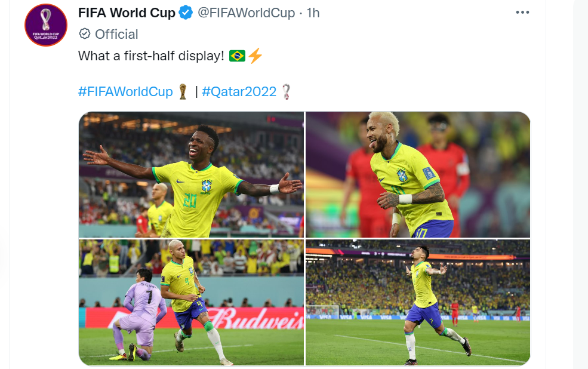Open photo of player running near VISA boards
The height and width of the screenshot is (369, 588).
(418, 302)
